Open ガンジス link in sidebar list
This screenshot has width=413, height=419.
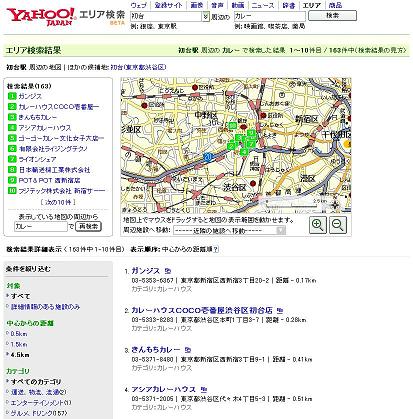[30, 96]
